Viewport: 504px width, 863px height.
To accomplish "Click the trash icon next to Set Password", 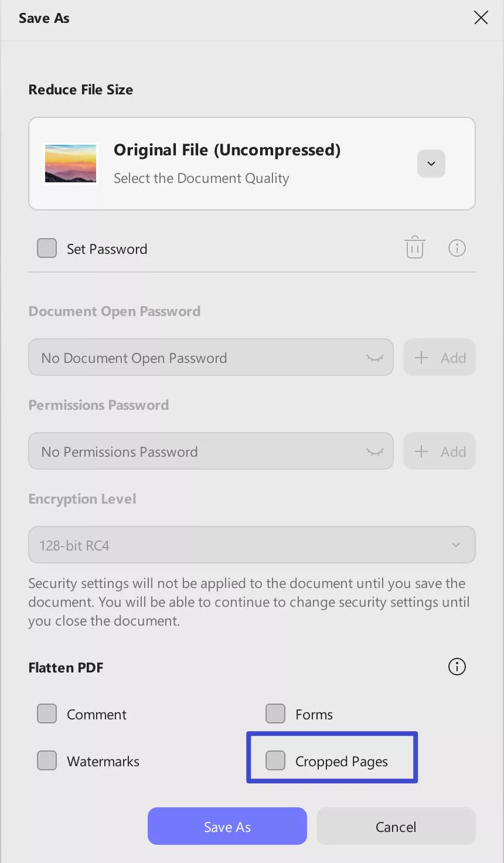I will click(x=414, y=247).
